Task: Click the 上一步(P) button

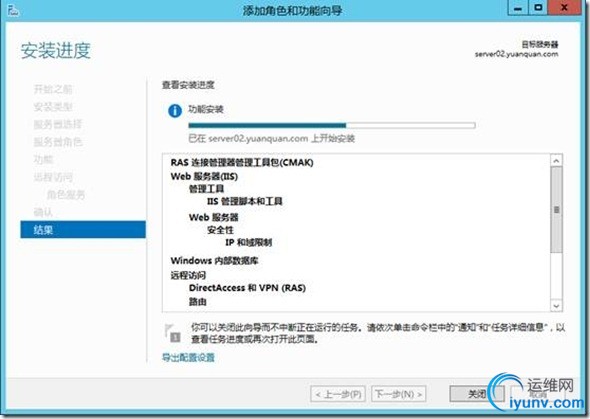Action: point(338,394)
